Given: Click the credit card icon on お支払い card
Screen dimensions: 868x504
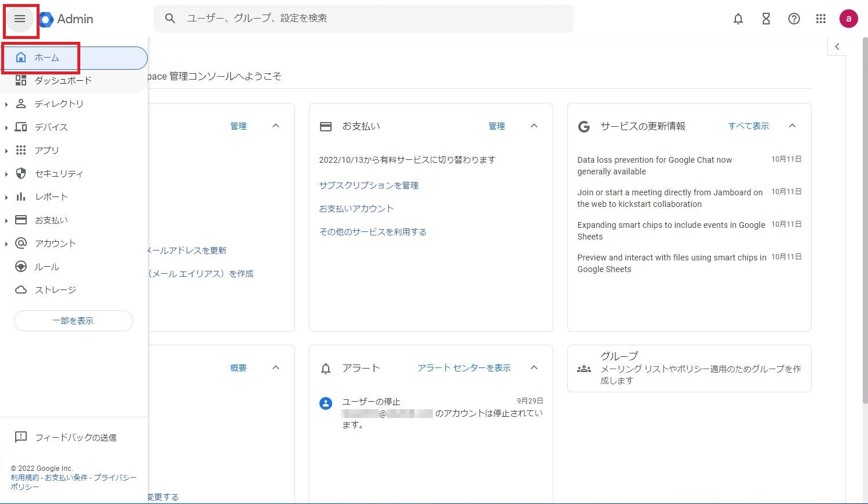Looking at the screenshot, I should click(326, 126).
